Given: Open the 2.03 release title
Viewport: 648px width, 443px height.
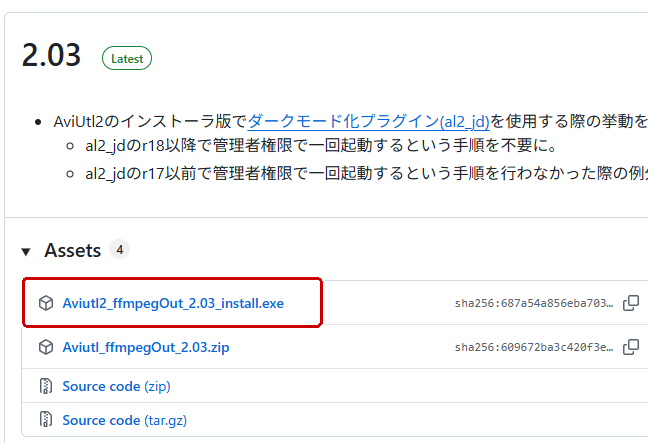Looking at the screenshot, I should [x=51, y=56].
